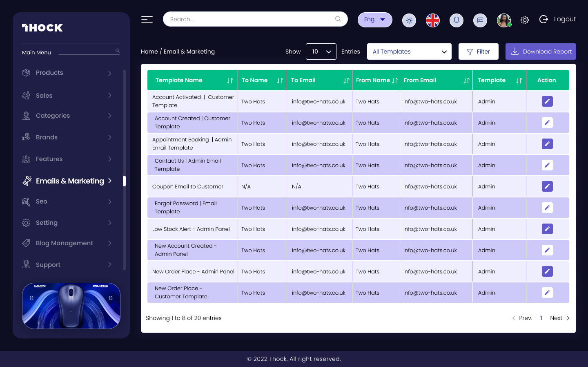Screen dimensions: 588x367
Task: Click the Filter button
Action: [478, 51]
